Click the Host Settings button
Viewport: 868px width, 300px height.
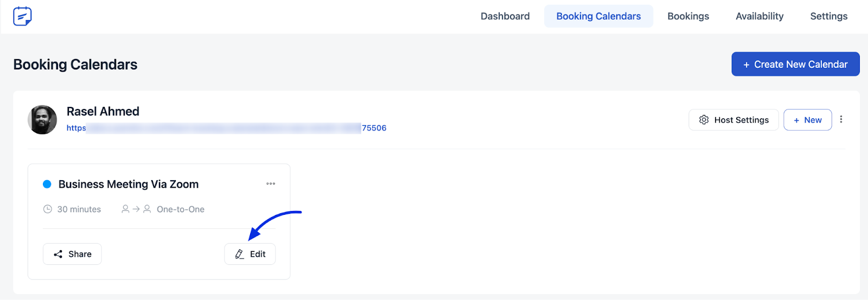pos(733,120)
